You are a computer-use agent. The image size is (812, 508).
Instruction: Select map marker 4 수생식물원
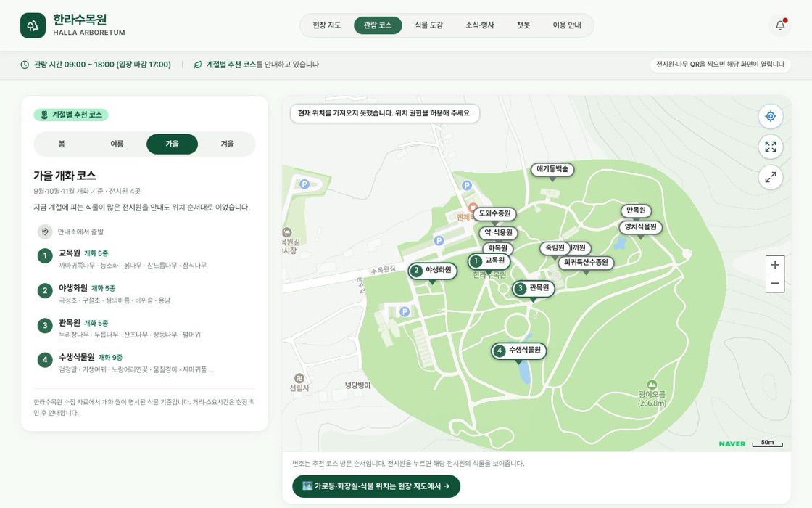519,351
